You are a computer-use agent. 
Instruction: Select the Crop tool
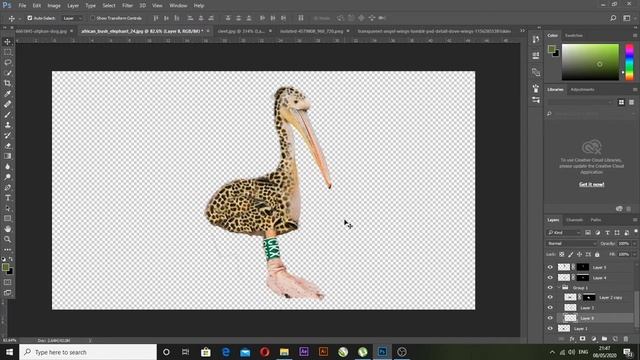tap(7, 83)
